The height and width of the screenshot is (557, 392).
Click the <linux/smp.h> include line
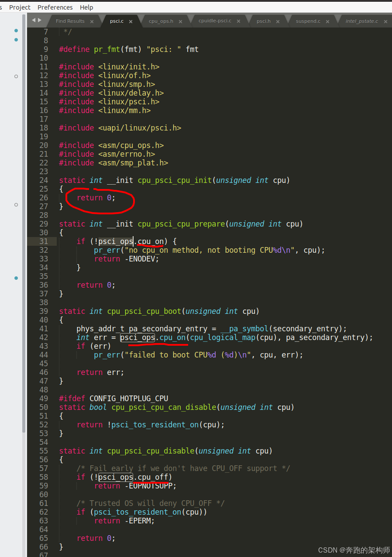[x=107, y=84]
